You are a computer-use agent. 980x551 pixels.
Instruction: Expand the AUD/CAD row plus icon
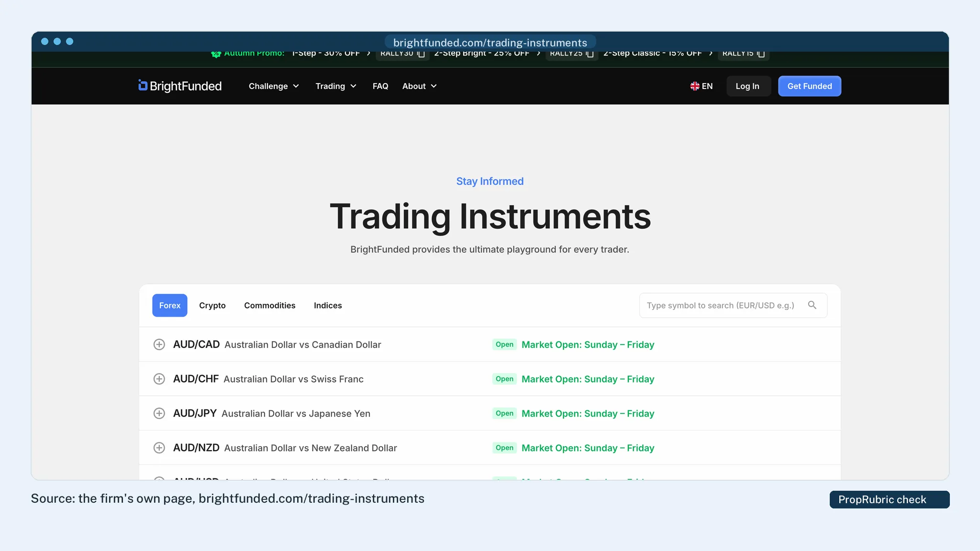159,344
